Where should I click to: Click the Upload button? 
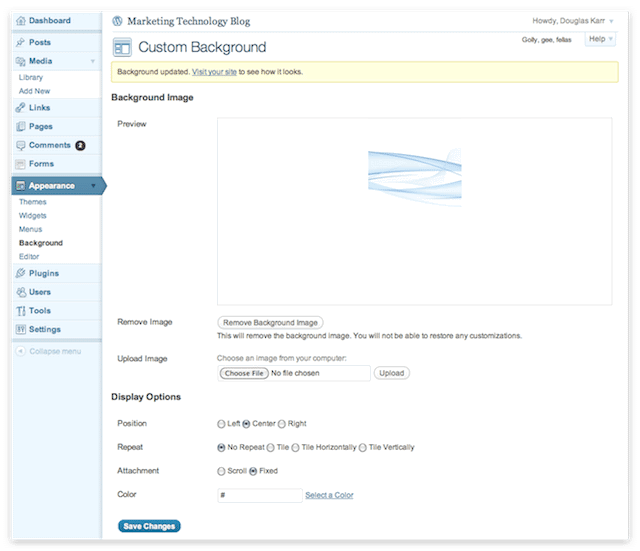[x=392, y=373]
